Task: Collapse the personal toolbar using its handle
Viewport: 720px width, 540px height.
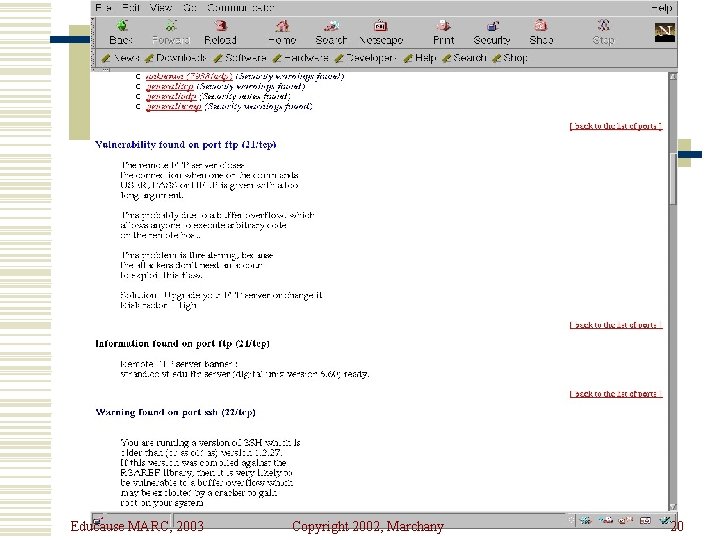Action: click(94, 58)
